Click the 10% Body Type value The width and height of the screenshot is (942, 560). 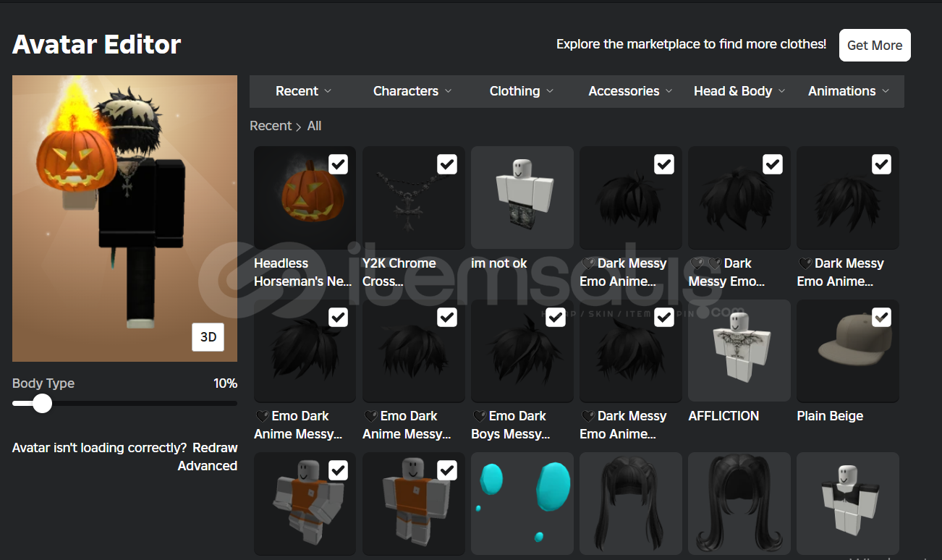225,383
